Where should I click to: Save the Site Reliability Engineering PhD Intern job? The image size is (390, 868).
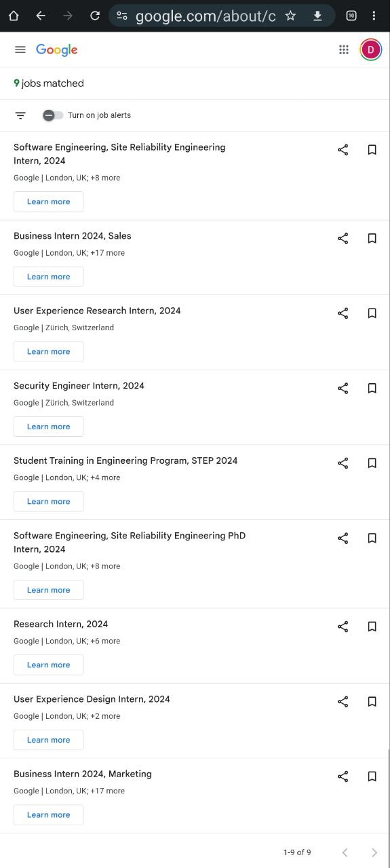tap(372, 538)
